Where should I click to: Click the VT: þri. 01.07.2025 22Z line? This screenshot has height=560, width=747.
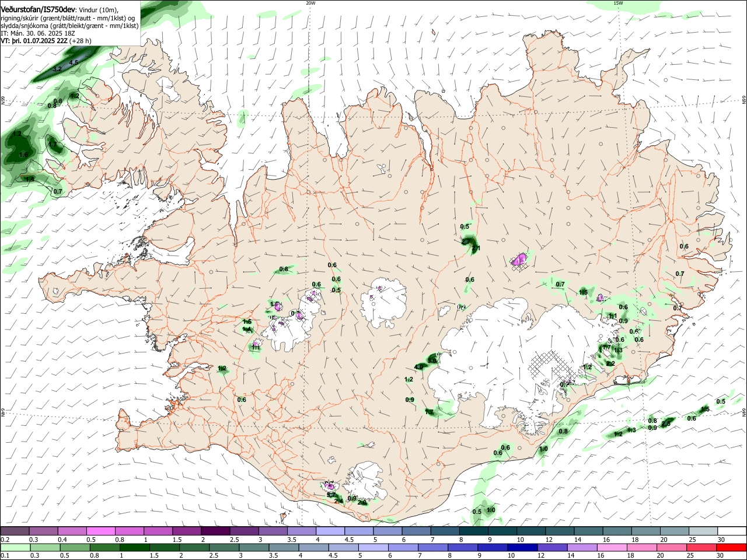point(34,41)
